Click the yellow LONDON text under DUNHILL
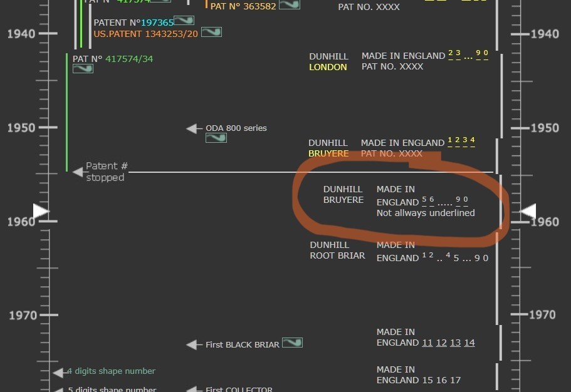The width and height of the screenshot is (571, 392). (328, 67)
